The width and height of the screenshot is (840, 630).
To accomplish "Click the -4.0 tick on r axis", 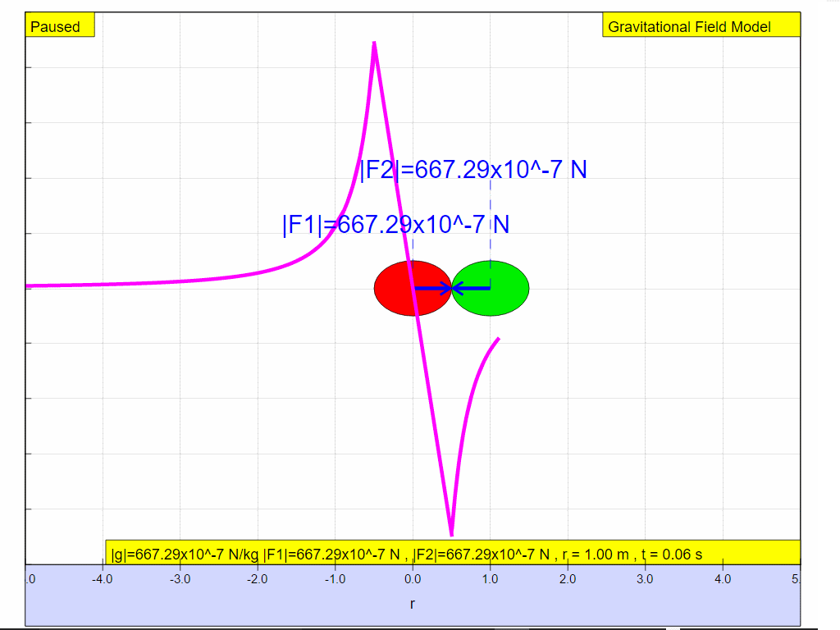I will (103, 578).
